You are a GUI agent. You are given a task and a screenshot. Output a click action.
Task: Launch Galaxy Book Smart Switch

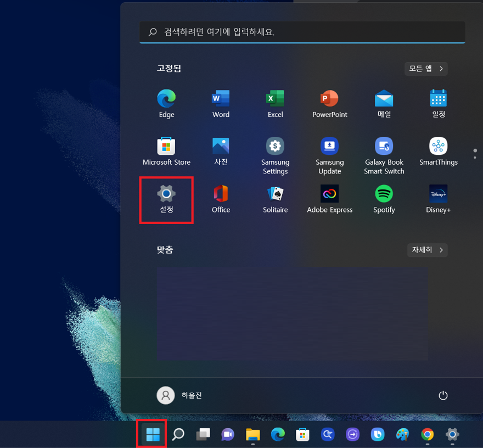[x=384, y=155]
